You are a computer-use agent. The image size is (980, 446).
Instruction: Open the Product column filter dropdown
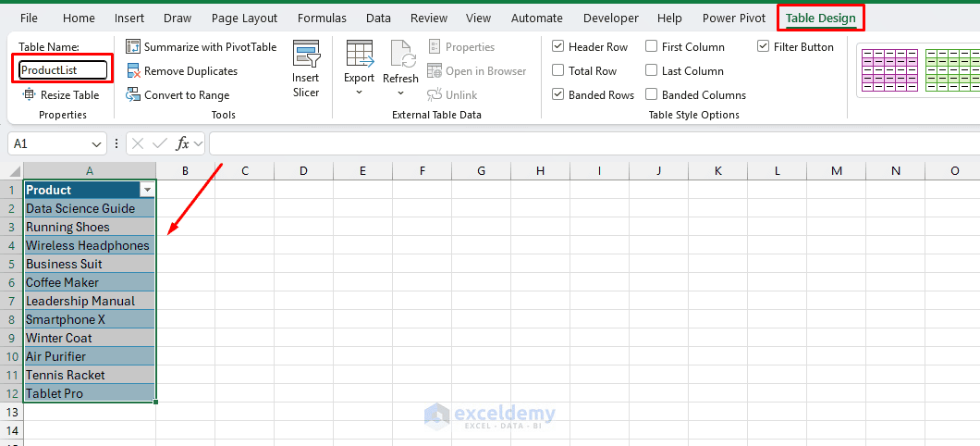point(147,191)
